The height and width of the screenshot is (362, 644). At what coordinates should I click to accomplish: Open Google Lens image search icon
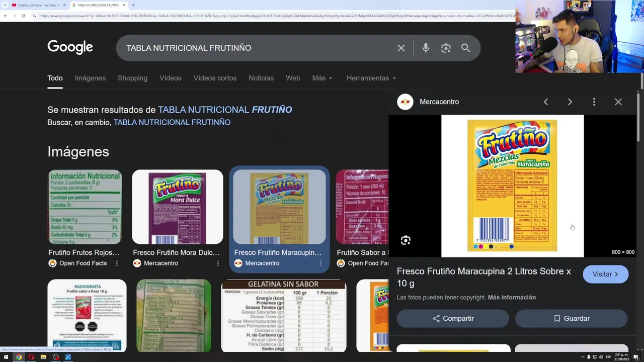point(446,48)
